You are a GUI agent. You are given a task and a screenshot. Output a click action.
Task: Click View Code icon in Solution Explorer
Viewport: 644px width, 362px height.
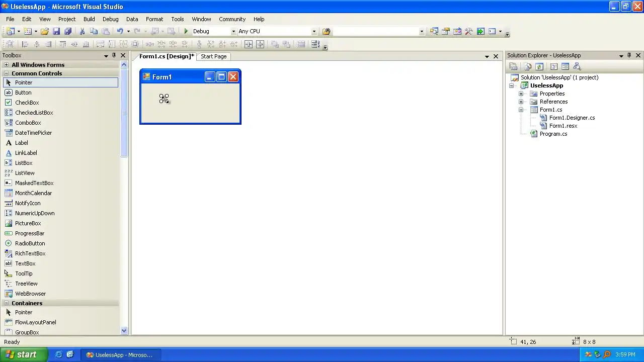[553, 66]
